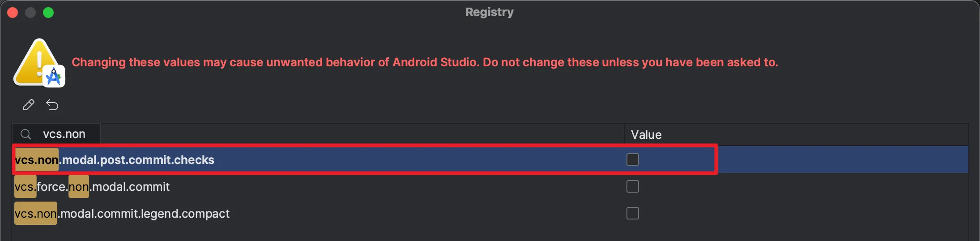This screenshot has width=980, height=241.
Task: Click the magnifier icon in the search box
Action: point(26,134)
